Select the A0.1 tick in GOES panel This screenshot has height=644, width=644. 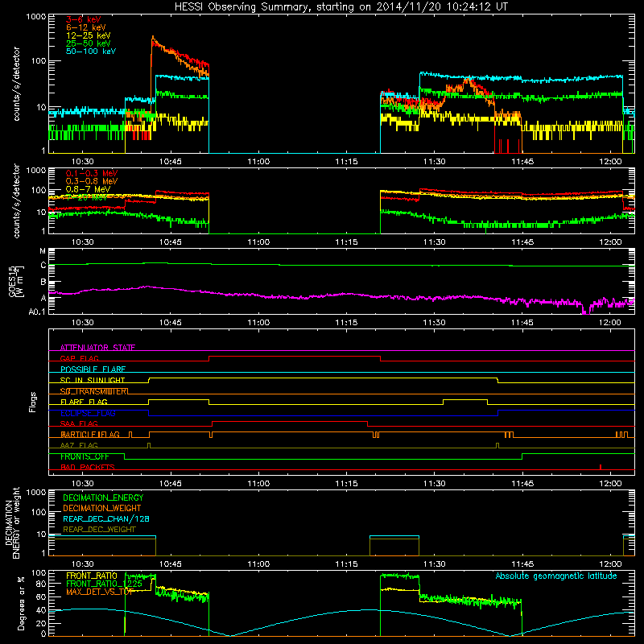37,312
